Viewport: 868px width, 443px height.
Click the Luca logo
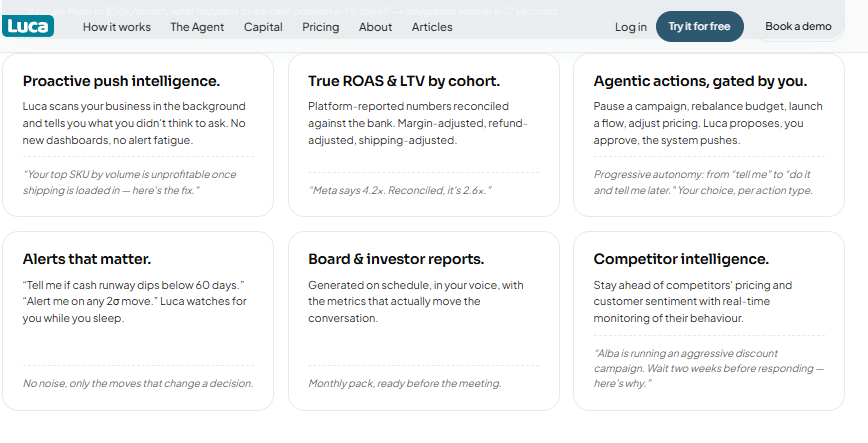click(x=28, y=26)
